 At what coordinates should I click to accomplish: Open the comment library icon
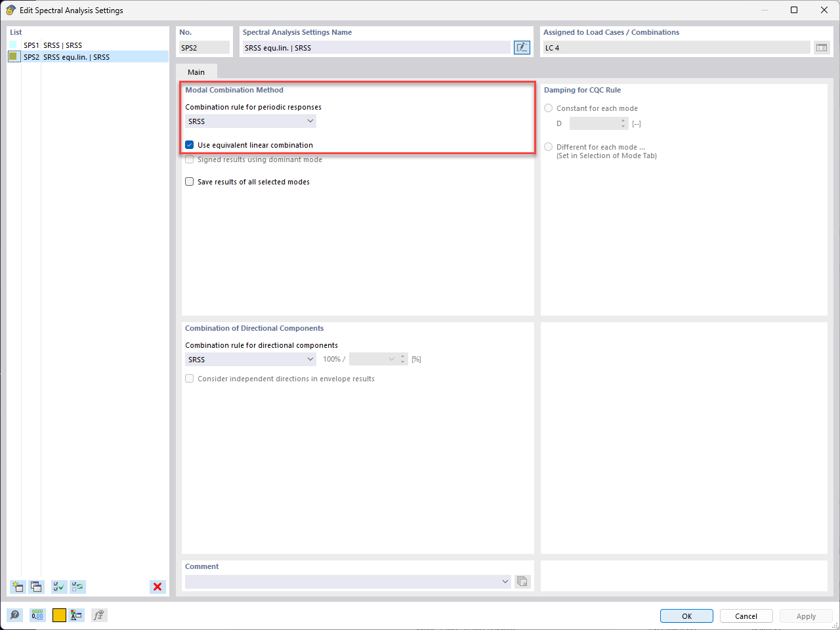click(x=522, y=581)
